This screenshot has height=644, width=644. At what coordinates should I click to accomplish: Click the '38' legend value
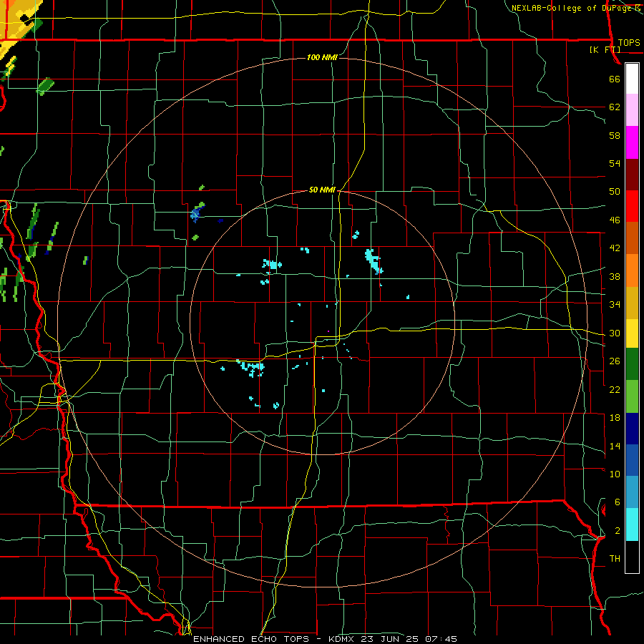[615, 276]
